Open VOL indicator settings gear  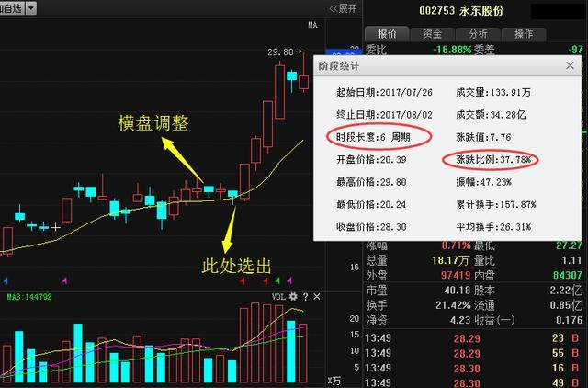[x=293, y=296]
